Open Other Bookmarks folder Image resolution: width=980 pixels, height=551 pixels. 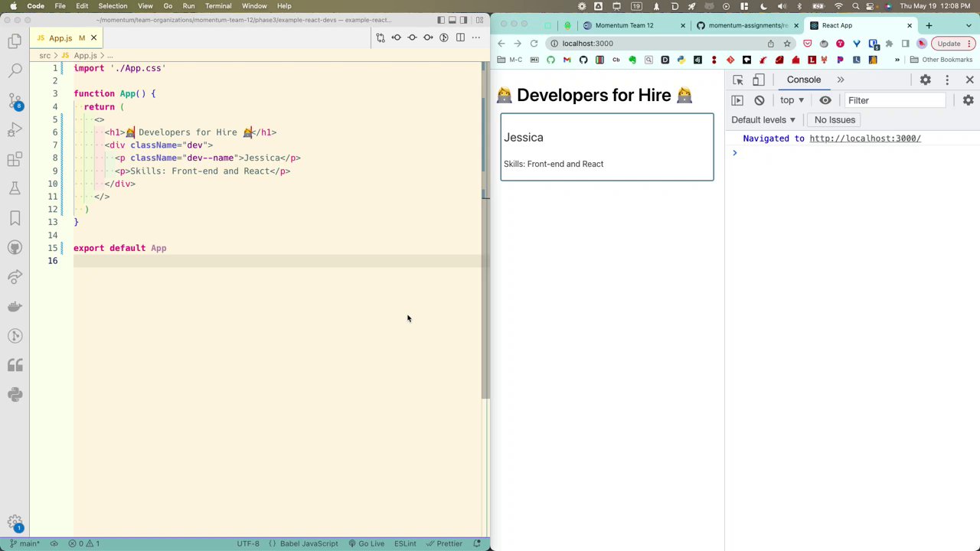coord(941,60)
